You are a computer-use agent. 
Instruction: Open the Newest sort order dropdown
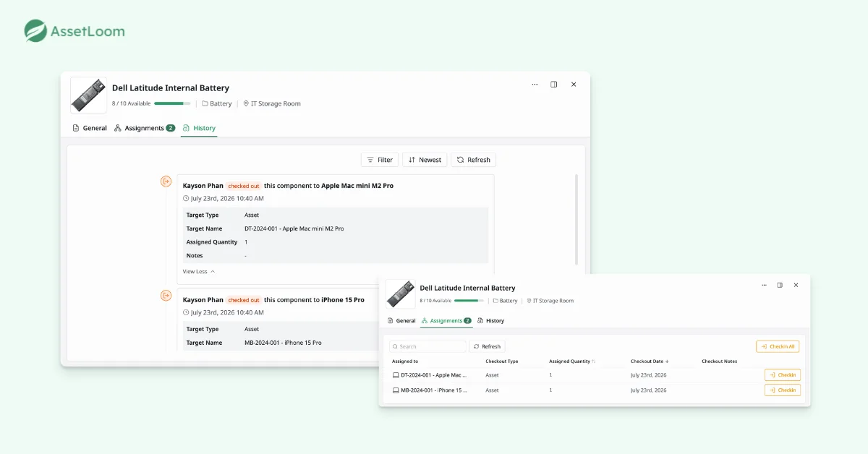[x=425, y=160]
